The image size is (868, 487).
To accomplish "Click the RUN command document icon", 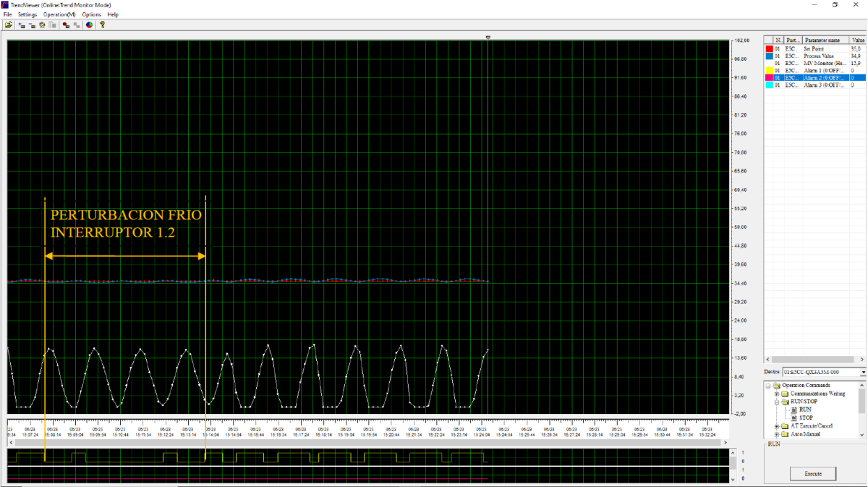I will pyautogui.click(x=794, y=410).
